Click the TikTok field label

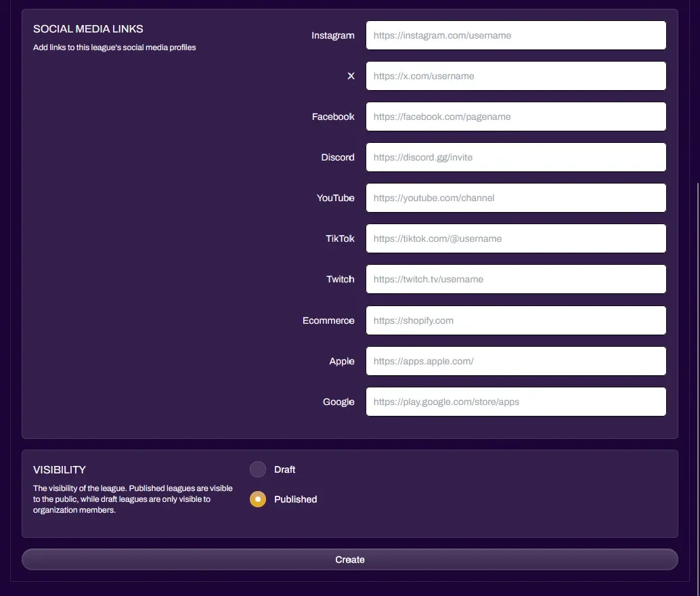pyautogui.click(x=340, y=238)
